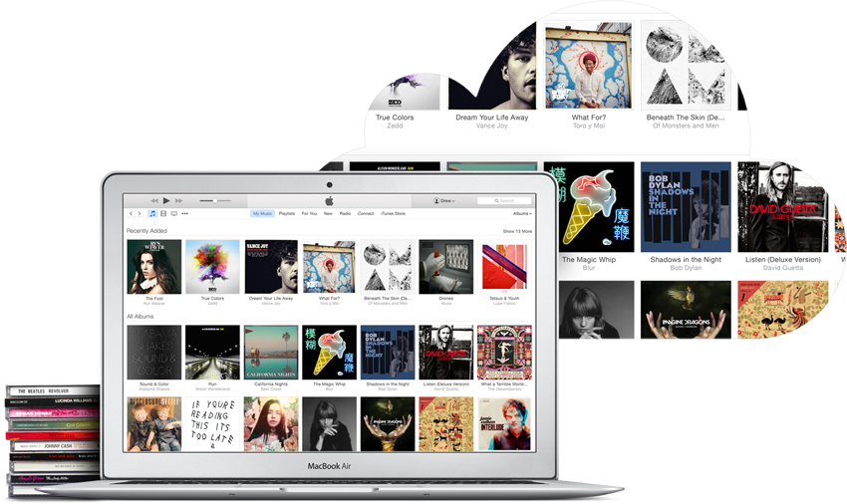Viewport: 847px width, 504px height.
Task: Adjust the iTunes volume slider
Action: pyautogui.click(x=213, y=201)
